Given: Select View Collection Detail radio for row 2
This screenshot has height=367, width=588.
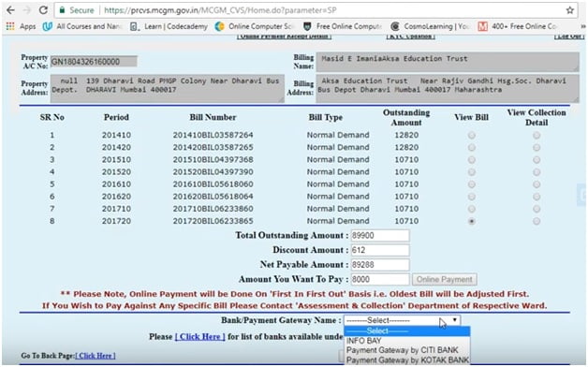Looking at the screenshot, I should 537,147.
